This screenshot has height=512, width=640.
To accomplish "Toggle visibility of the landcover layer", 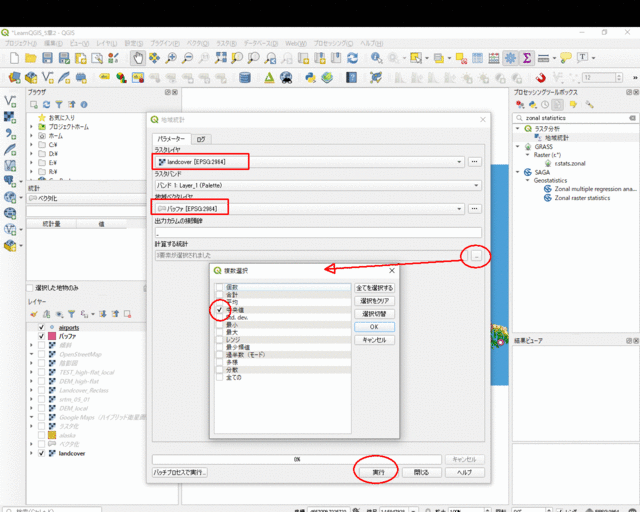I will point(41,453).
